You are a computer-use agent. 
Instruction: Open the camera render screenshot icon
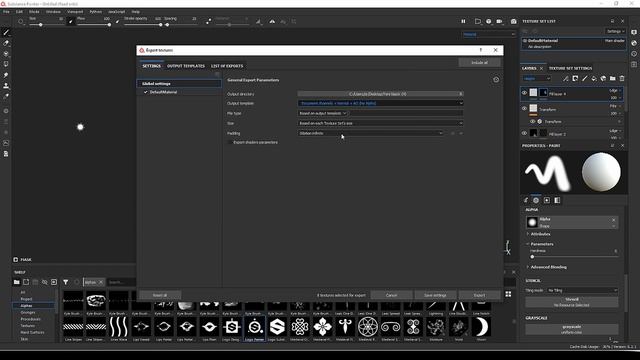[513, 21]
